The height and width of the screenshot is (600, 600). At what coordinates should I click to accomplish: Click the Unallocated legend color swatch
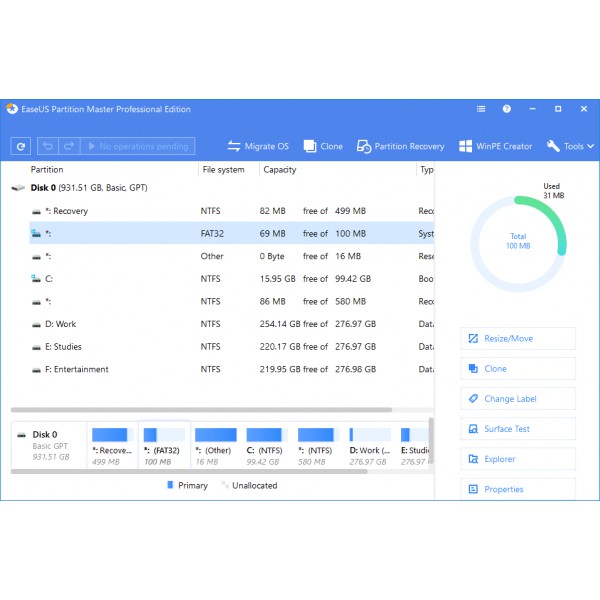pos(225,485)
